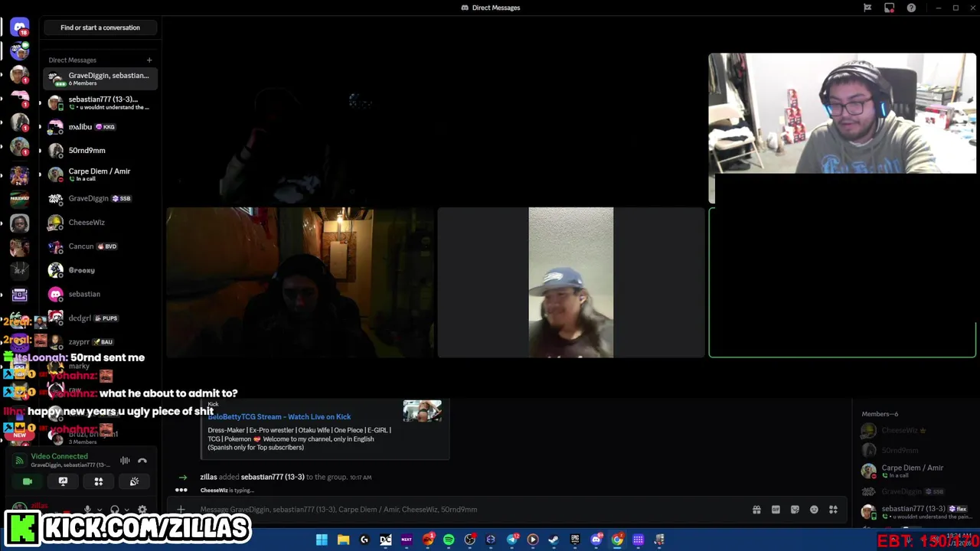Open second server icon with video badge
This screenshot has height=551, width=980.
(20, 51)
